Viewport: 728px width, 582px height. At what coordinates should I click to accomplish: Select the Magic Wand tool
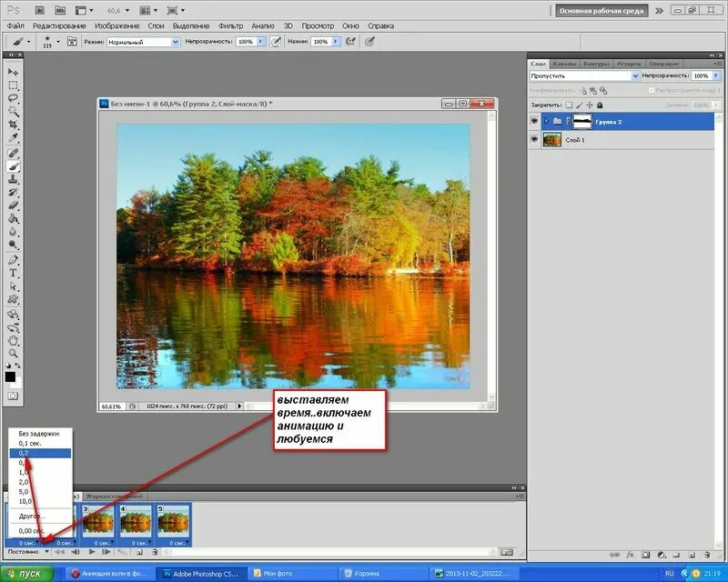tap(13, 111)
